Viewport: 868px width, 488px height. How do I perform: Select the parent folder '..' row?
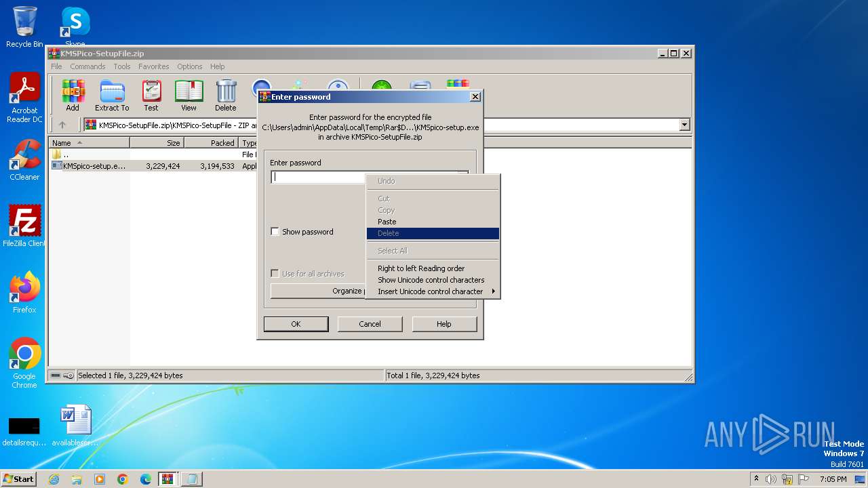153,155
